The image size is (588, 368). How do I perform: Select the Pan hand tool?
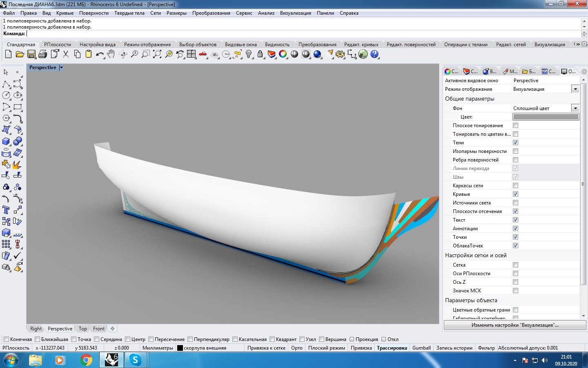point(111,54)
